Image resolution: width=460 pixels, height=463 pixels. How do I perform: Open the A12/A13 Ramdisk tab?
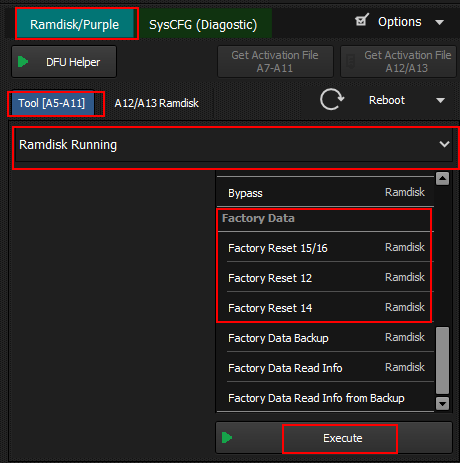tap(157, 103)
